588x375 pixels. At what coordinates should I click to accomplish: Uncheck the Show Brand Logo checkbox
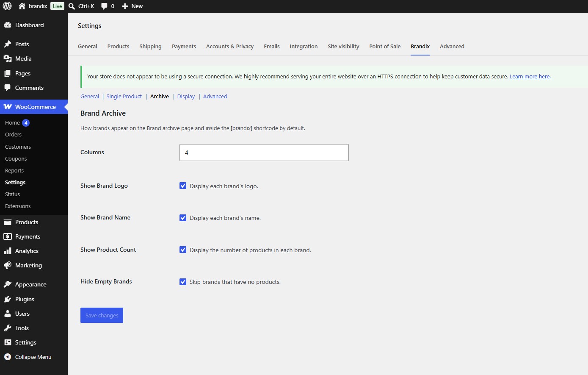point(183,186)
